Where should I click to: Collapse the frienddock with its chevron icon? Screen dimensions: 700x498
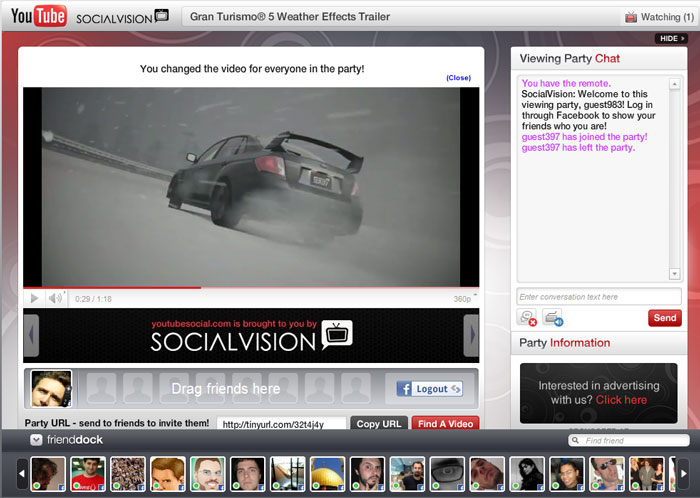[x=36, y=440]
